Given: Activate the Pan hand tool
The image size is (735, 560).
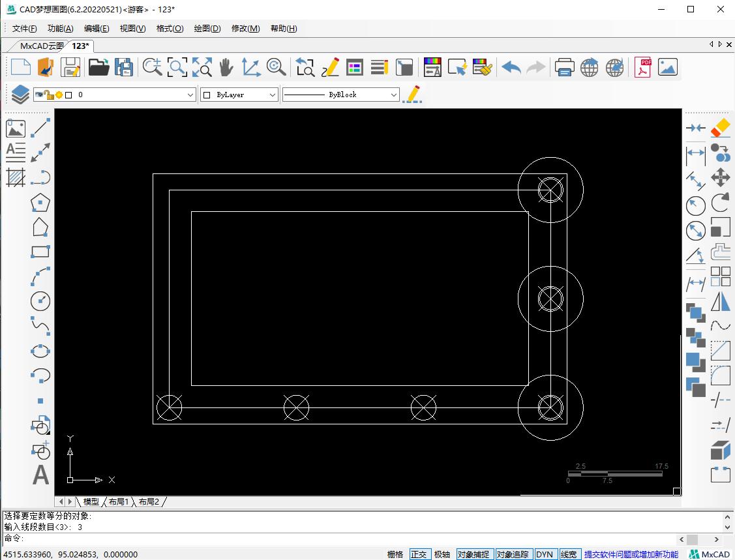Looking at the screenshot, I should pyautogui.click(x=226, y=67).
